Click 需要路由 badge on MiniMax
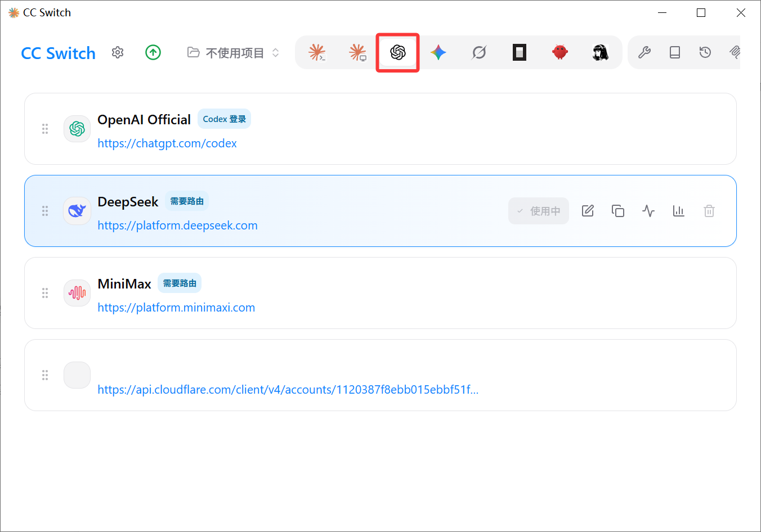This screenshot has height=532, width=761. [x=180, y=283]
